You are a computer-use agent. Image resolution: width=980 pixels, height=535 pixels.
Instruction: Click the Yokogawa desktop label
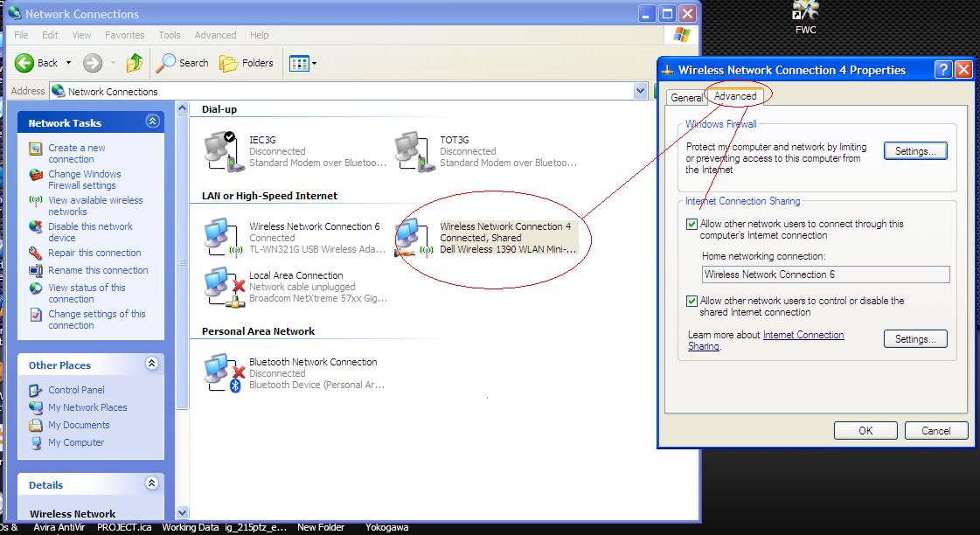[387, 527]
